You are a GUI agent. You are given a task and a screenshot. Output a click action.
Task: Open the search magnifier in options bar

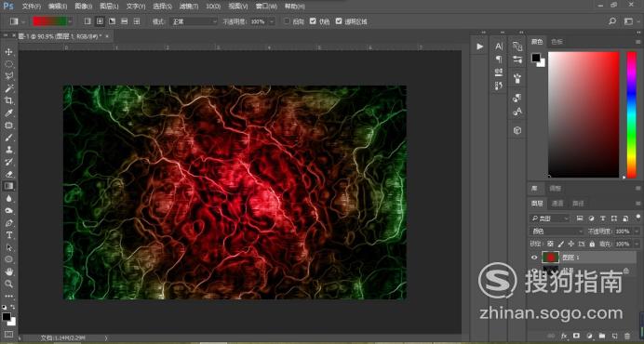[612, 21]
